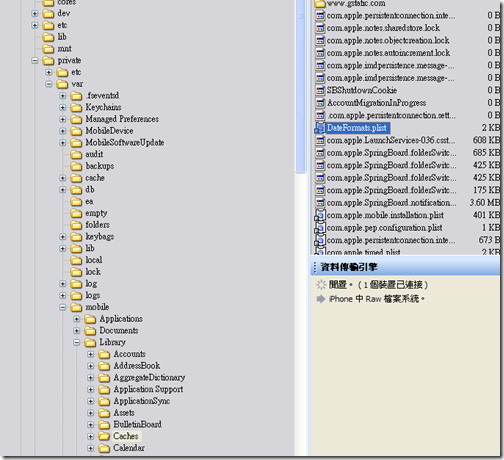Select the Caches folder label
Image resolution: width=504 pixels, height=460 pixels.
click(126, 436)
